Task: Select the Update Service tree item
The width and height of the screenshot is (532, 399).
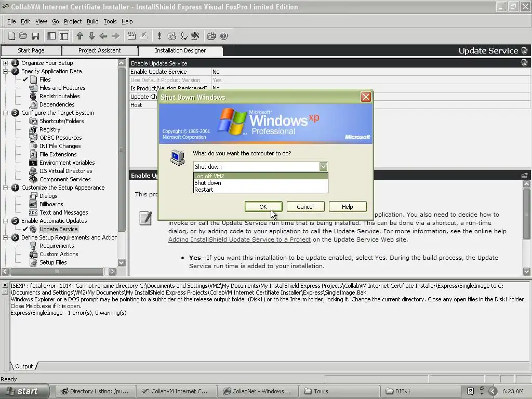Action: pyautogui.click(x=58, y=229)
